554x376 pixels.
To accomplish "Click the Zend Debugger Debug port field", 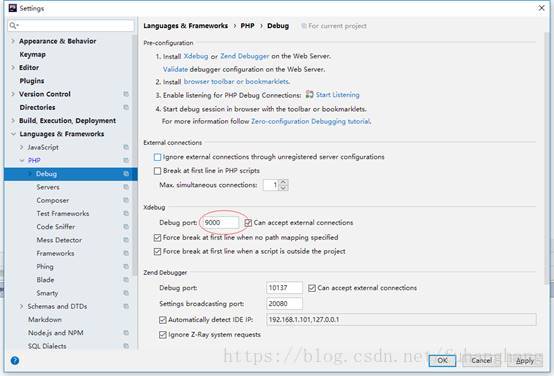I will [284, 288].
